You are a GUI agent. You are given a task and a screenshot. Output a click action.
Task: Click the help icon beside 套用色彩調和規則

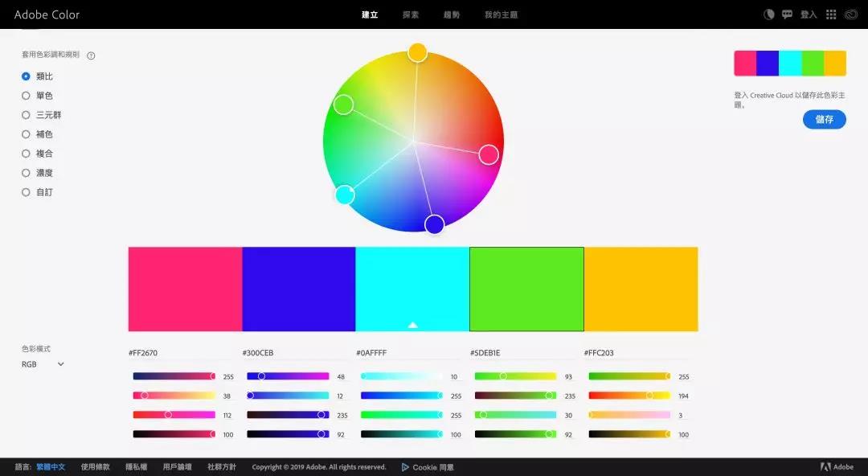click(92, 55)
